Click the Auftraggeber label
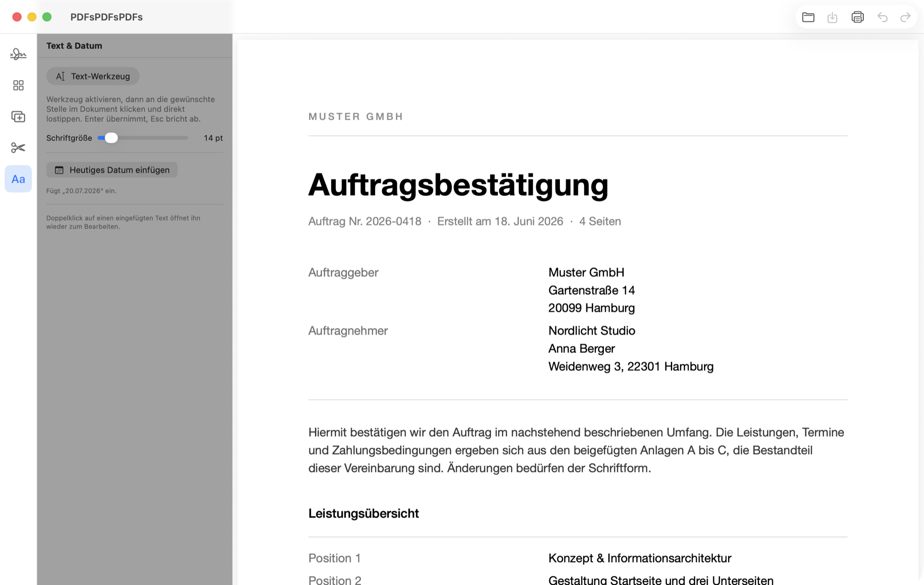924x585 pixels. pyautogui.click(x=343, y=272)
